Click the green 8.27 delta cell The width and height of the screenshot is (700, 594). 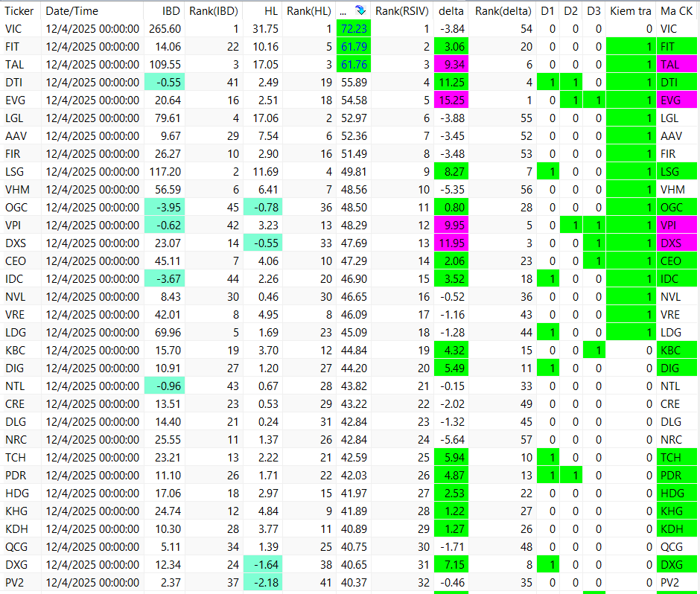451,172
